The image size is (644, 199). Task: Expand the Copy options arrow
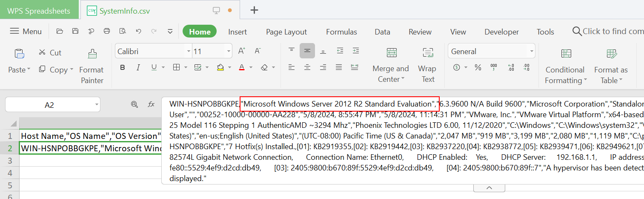pyautogui.click(x=72, y=69)
